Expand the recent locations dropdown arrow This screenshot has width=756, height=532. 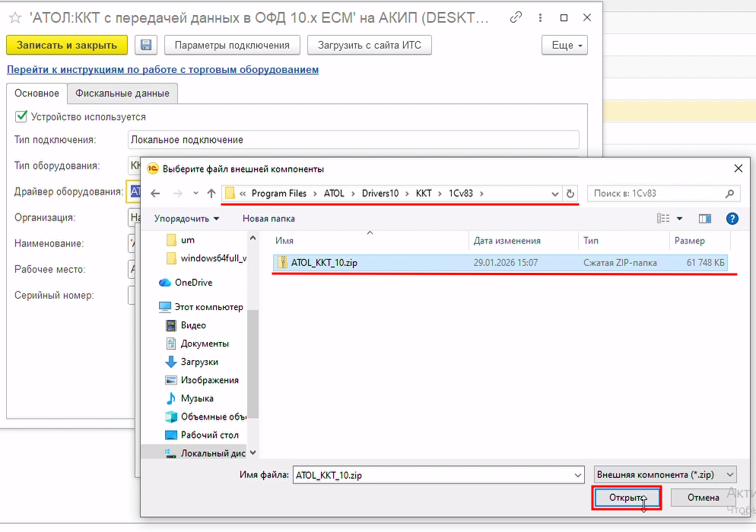point(195,194)
